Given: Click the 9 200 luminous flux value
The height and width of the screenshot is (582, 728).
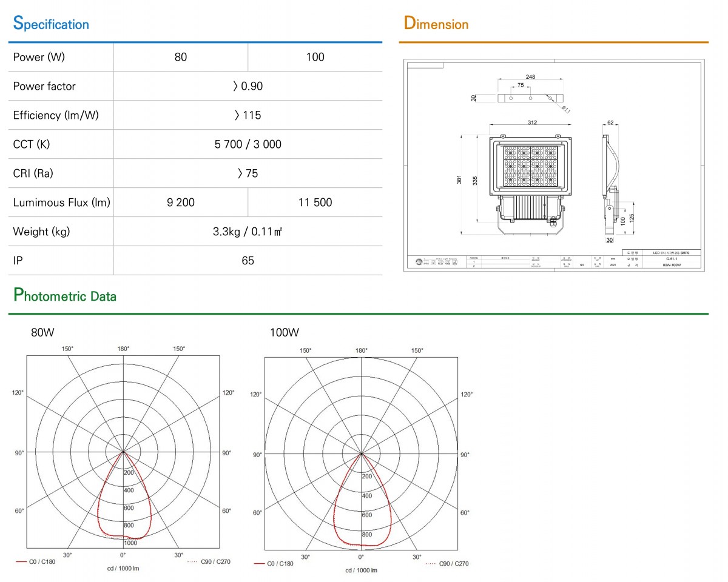Looking at the screenshot, I should (181, 202).
